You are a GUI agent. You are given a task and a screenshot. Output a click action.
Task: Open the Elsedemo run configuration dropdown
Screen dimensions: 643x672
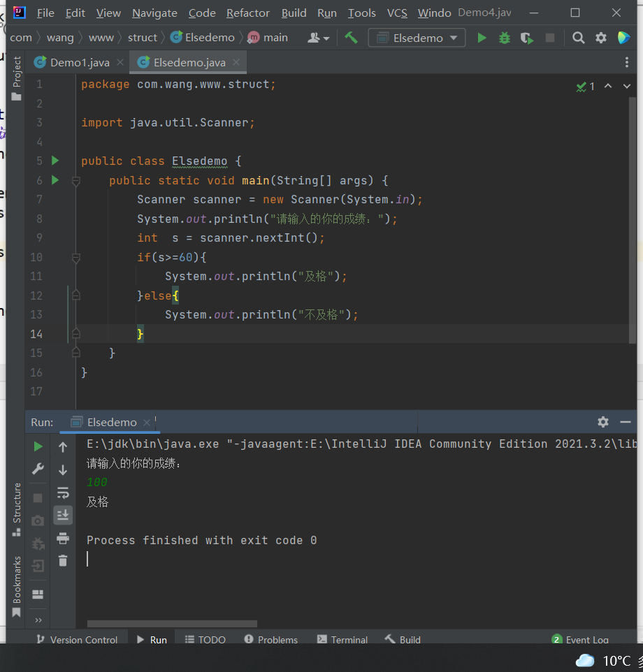417,38
